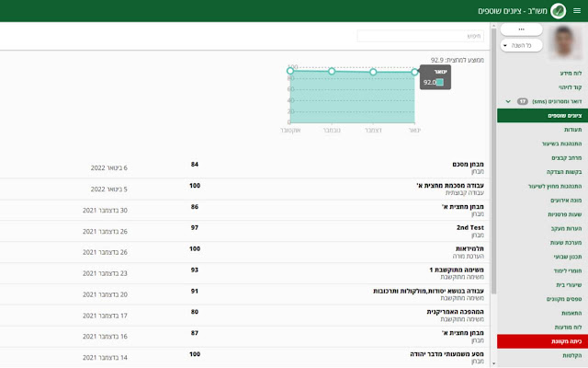Select 'משימה מתוקשבת 1' grade row
The width and height of the screenshot is (588, 368).
tap(245, 273)
